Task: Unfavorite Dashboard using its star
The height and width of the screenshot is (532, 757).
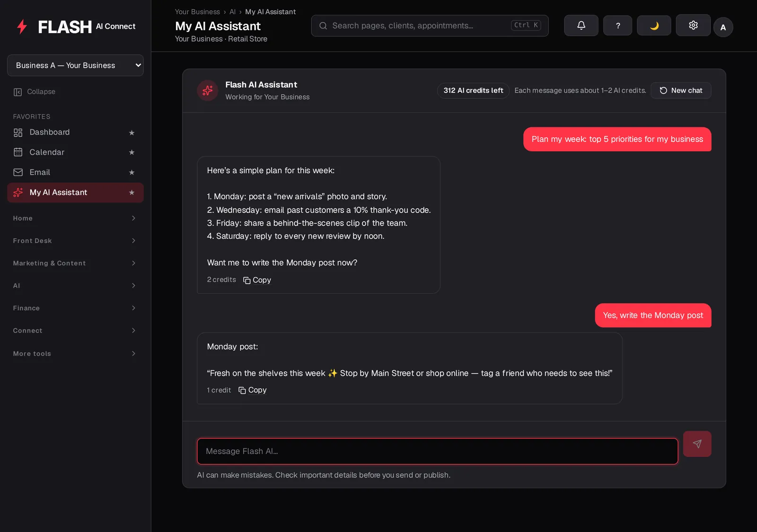Action: (x=132, y=133)
